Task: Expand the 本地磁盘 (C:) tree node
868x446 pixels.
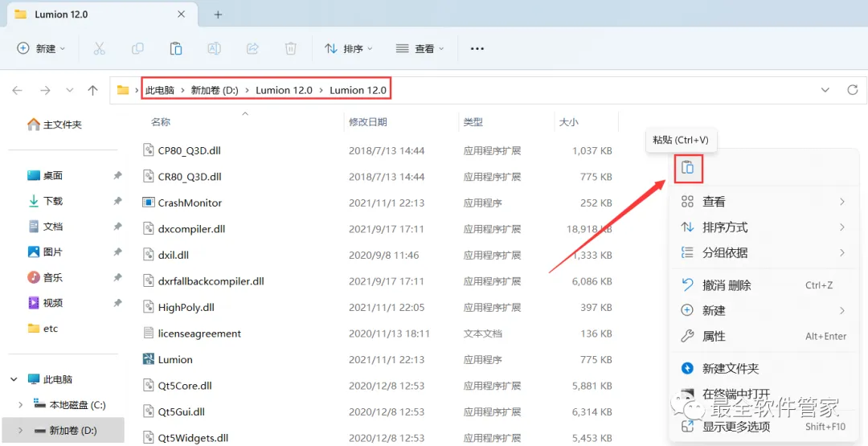Action: pos(20,405)
